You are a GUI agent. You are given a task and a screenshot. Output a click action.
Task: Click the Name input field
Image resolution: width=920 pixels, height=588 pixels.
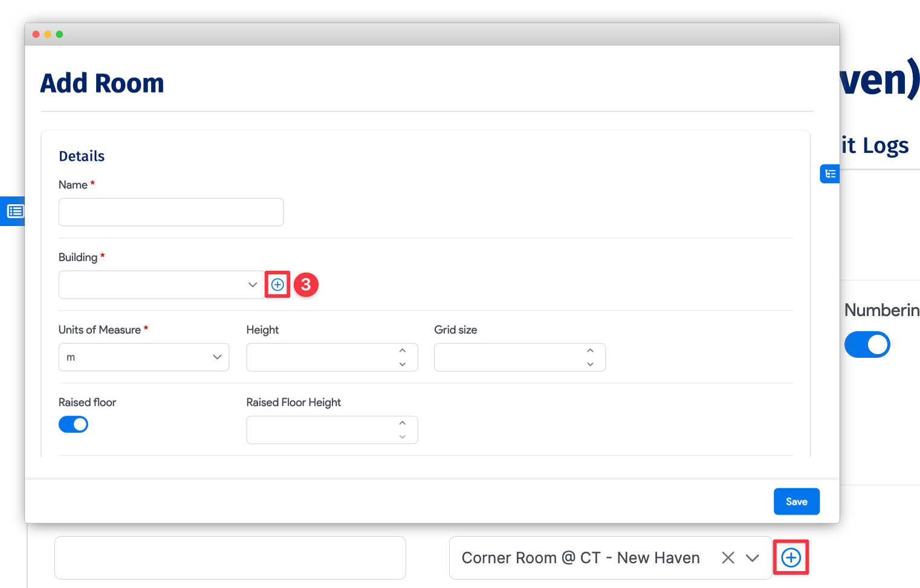(171, 212)
